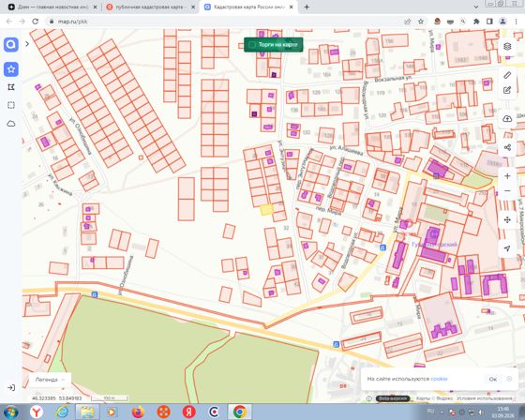
Task: Open the upload cloud icon on right
Action: (507, 118)
